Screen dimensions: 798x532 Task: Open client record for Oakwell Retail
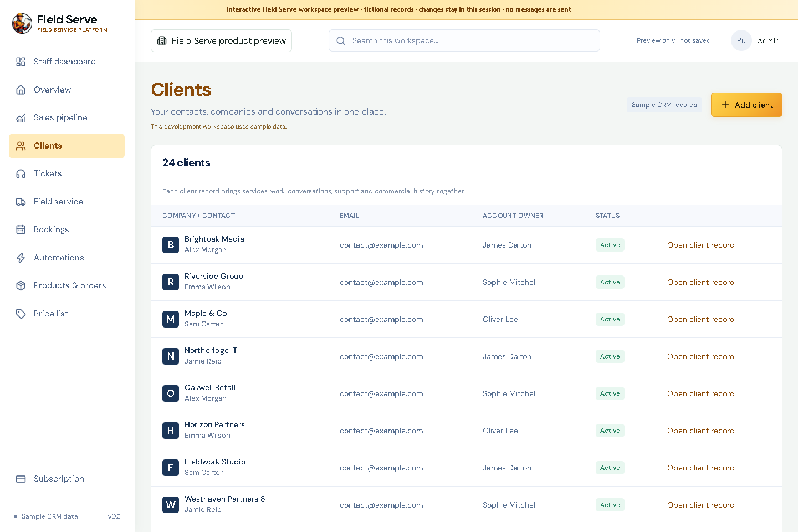click(700, 393)
